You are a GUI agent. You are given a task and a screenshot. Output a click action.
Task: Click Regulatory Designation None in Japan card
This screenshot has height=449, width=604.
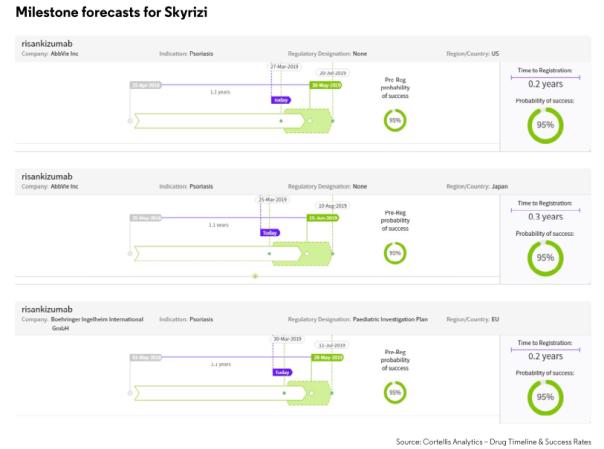tap(327, 186)
